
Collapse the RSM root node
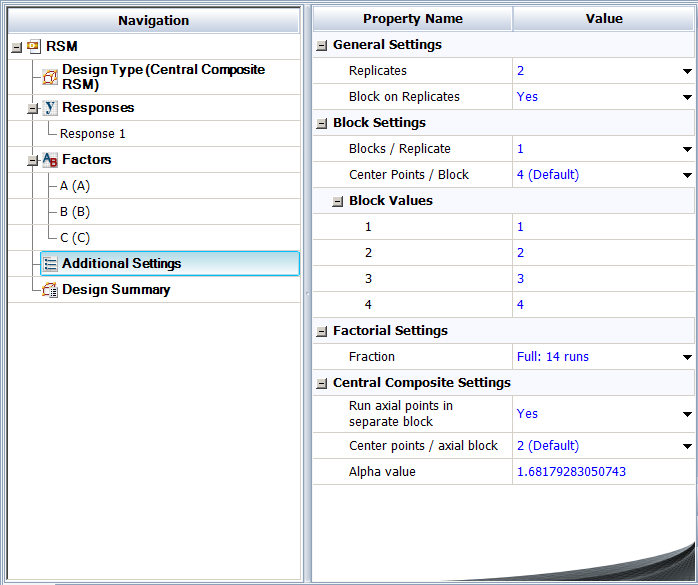point(16,47)
